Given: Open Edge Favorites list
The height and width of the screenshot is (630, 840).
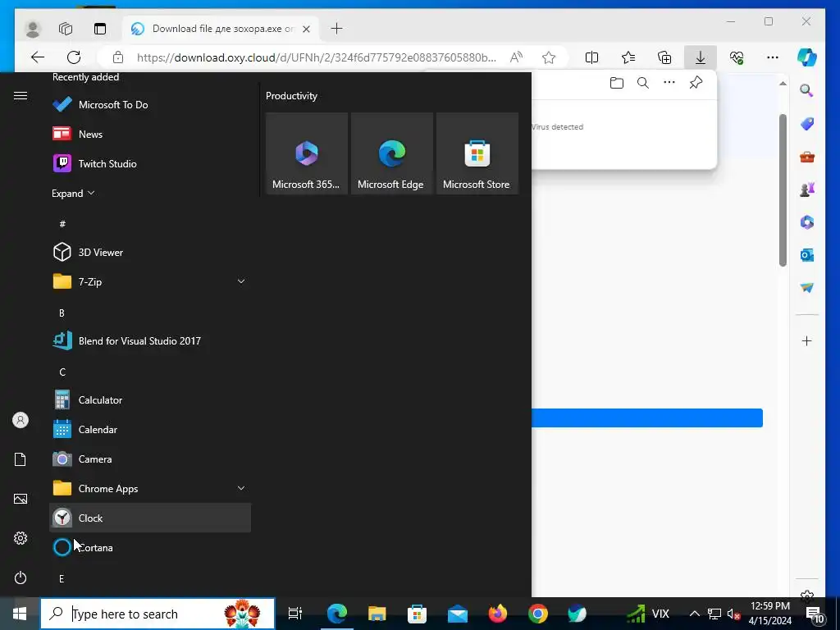Looking at the screenshot, I should point(628,57).
